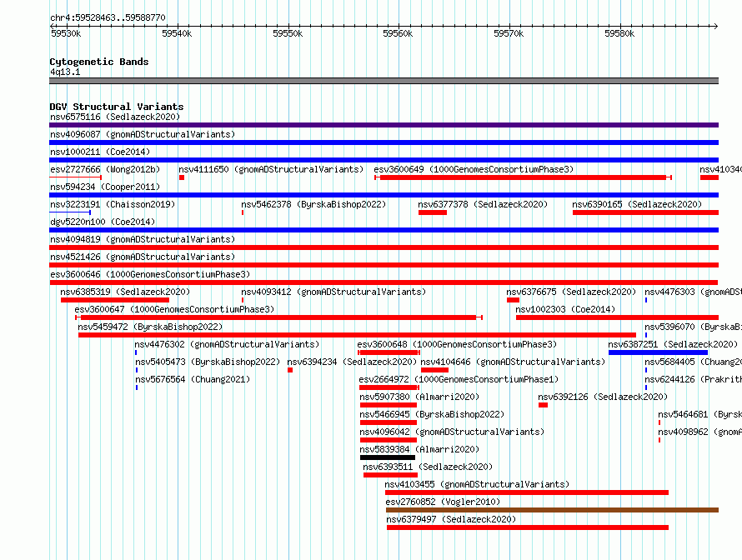The image size is (742, 560).
Task: Select the small nsv4111650 red variant marker
Action: pos(182,177)
